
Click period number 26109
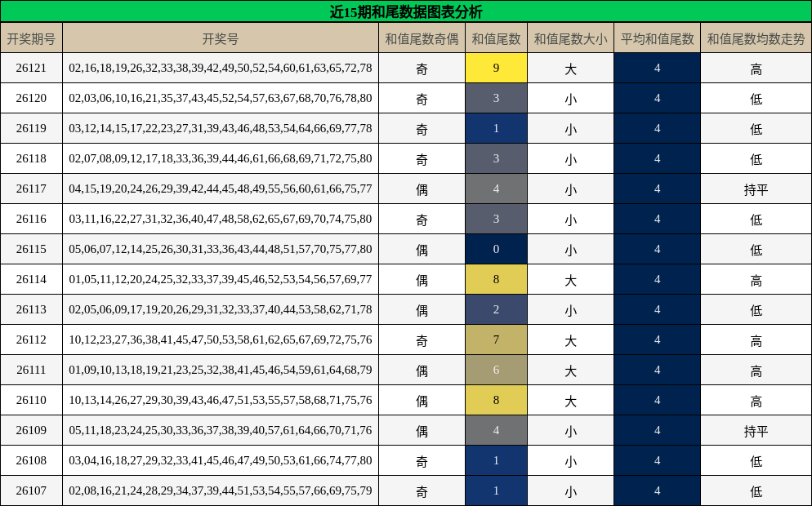(31, 430)
